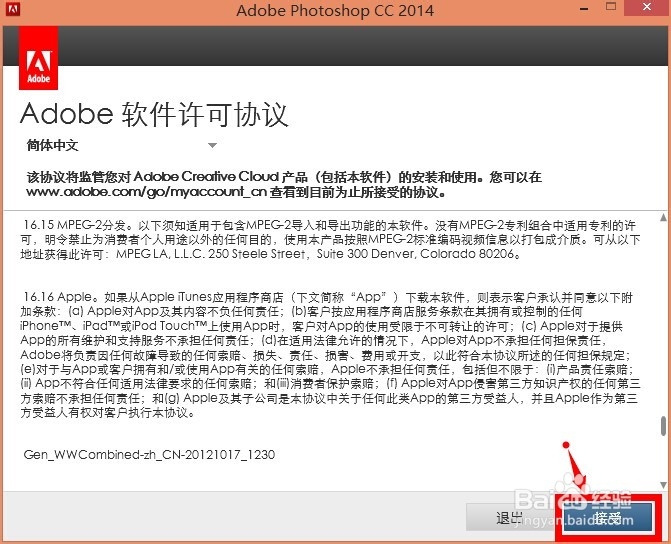Click the Gen_WWCombined-zh_CN-20121017_1230 text
This screenshot has height=544, width=671.
(149, 455)
